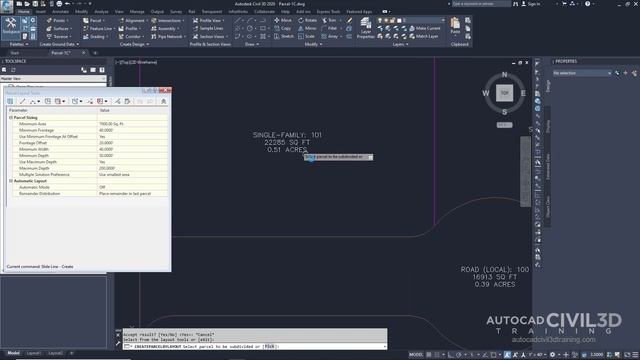Open the Toolspace palette button

10,27
